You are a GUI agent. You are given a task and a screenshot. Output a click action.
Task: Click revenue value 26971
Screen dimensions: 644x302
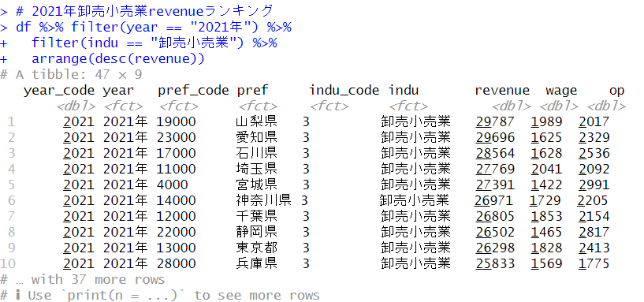[x=493, y=200]
